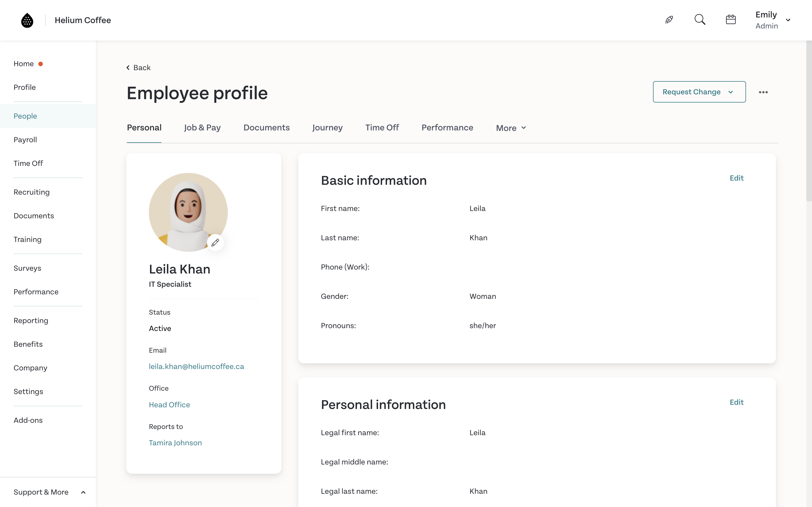The width and height of the screenshot is (812, 507).
Task: Open Tamira Johnson's profile link
Action: point(175,443)
